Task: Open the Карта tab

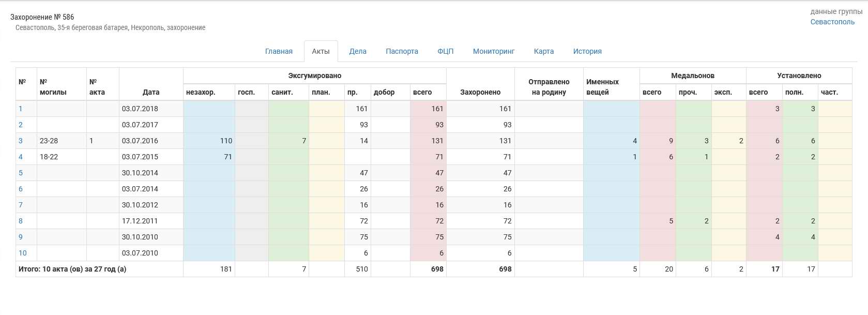Action: [543, 51]
